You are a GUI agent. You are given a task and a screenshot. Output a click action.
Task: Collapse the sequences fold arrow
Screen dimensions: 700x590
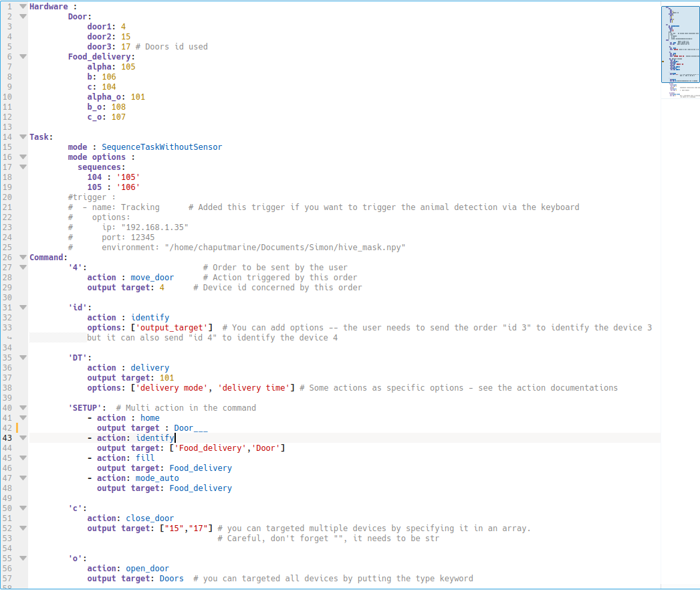23,167
